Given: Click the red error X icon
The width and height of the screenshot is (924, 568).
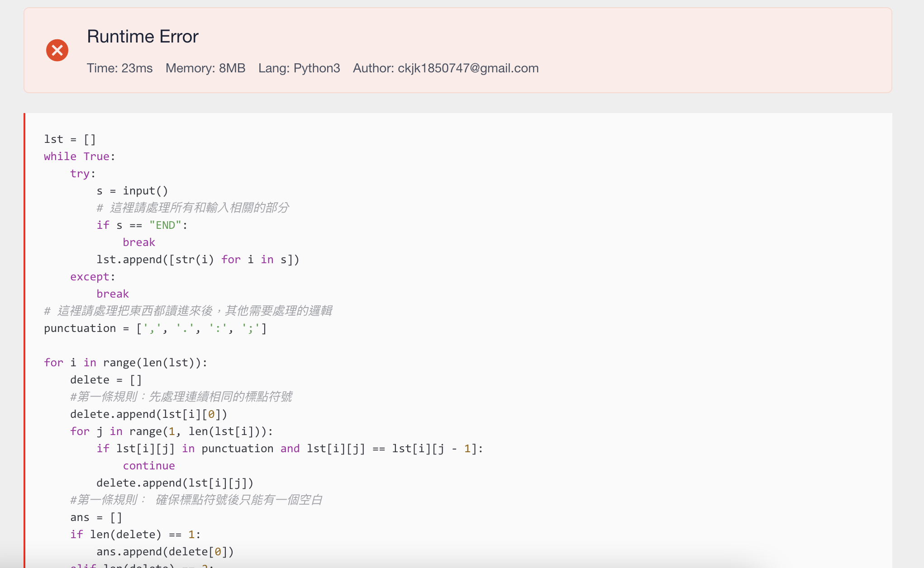Looking at the screenshot, I should point(57,50).
